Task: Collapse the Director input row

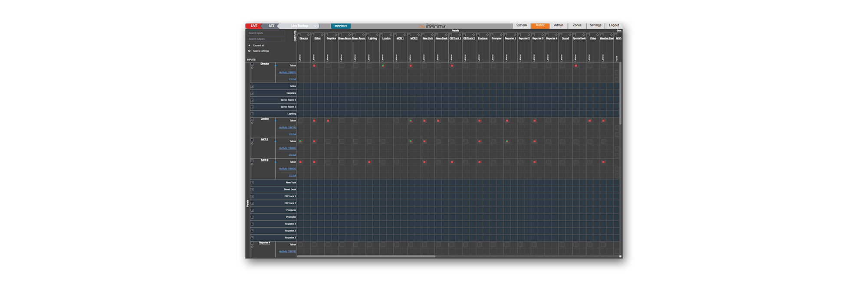Action: pos(252,64)
